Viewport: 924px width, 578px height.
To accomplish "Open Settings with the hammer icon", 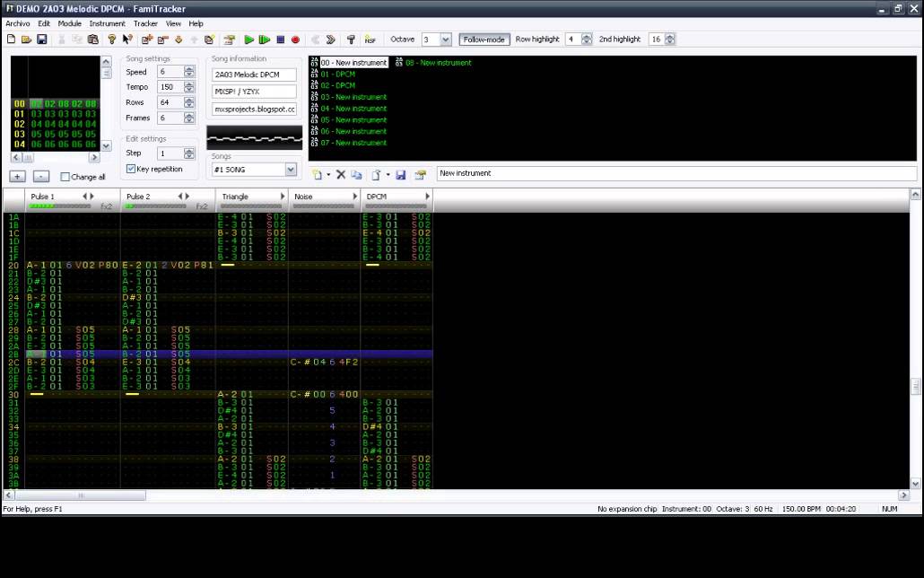I will (x=351, y=39).
